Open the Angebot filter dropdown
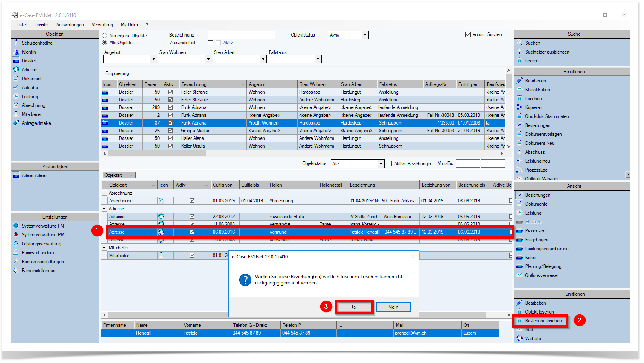This screenshot has height=363, width=644. (153, 59)
